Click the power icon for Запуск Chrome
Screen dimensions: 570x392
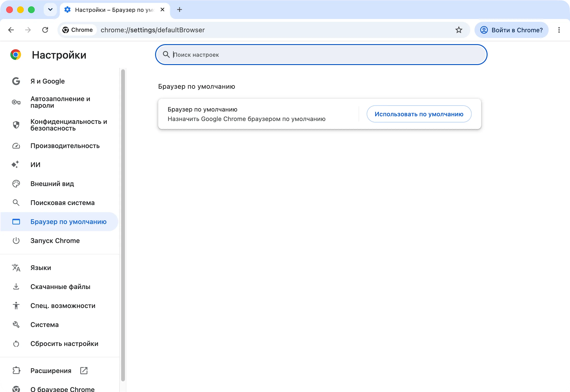tap(16, 240)
